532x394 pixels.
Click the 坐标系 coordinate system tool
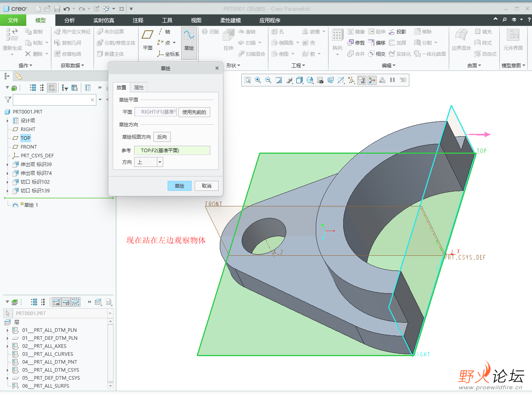tap(168, 54)
